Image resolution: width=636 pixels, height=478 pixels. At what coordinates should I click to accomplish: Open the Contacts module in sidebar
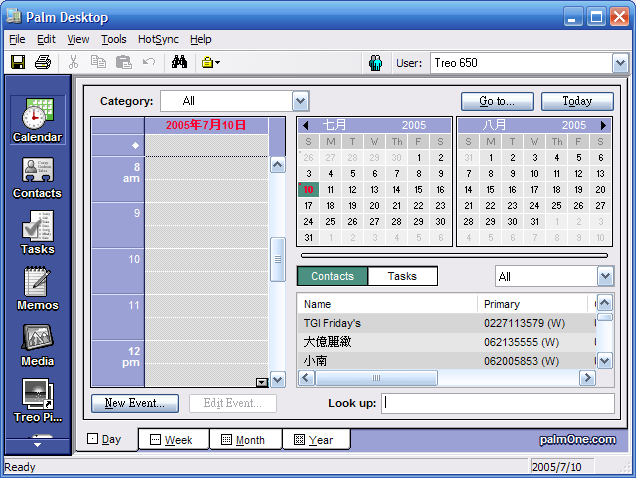tap(37, 178)
